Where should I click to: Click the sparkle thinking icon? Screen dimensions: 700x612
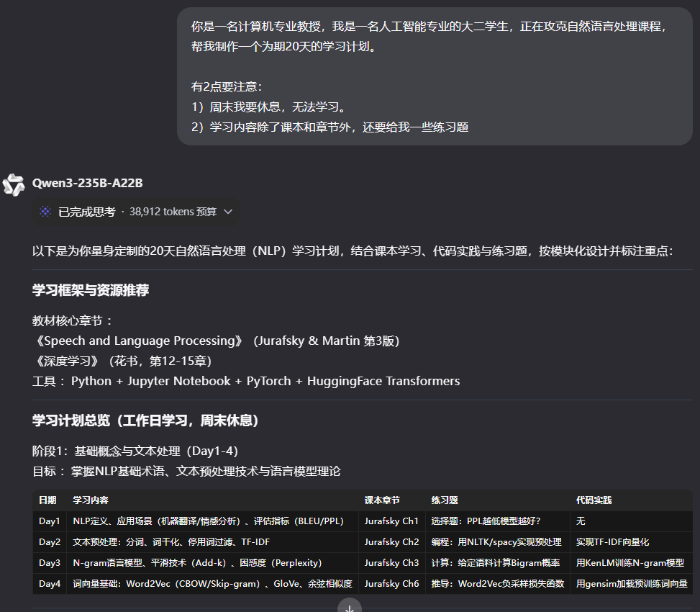point(45,211)
